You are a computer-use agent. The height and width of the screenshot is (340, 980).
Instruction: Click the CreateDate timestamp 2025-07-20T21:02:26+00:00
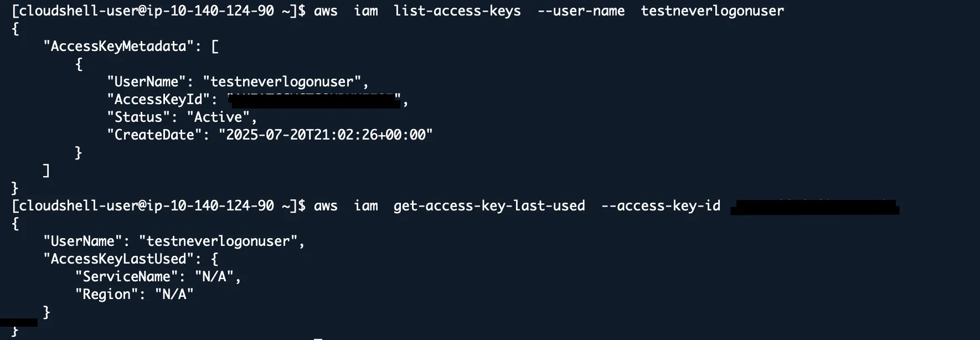(x=326, y=135)
